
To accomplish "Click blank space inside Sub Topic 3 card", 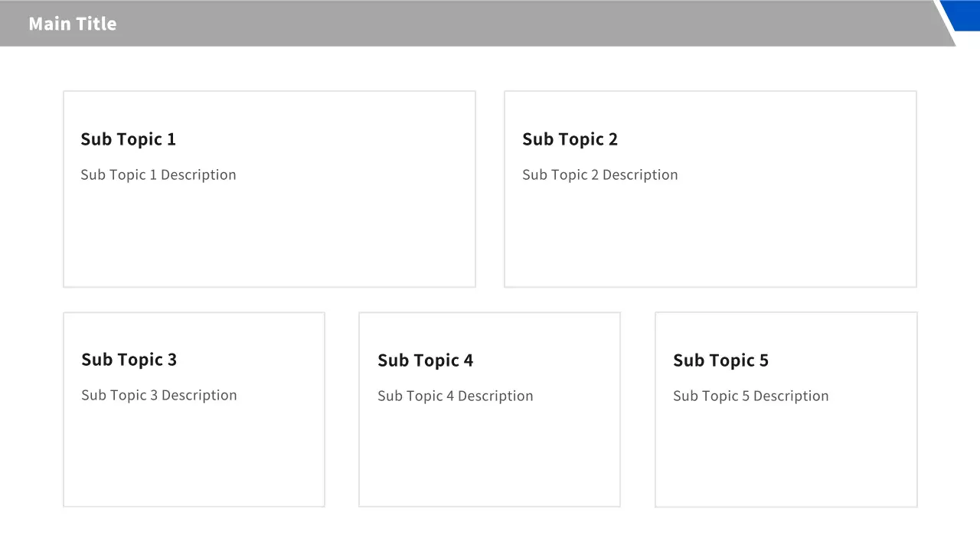I will click(x=194, y=459).
